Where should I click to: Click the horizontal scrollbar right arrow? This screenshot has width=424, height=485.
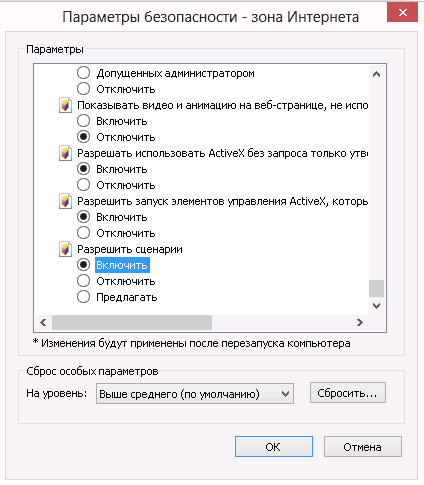point(359,322)
